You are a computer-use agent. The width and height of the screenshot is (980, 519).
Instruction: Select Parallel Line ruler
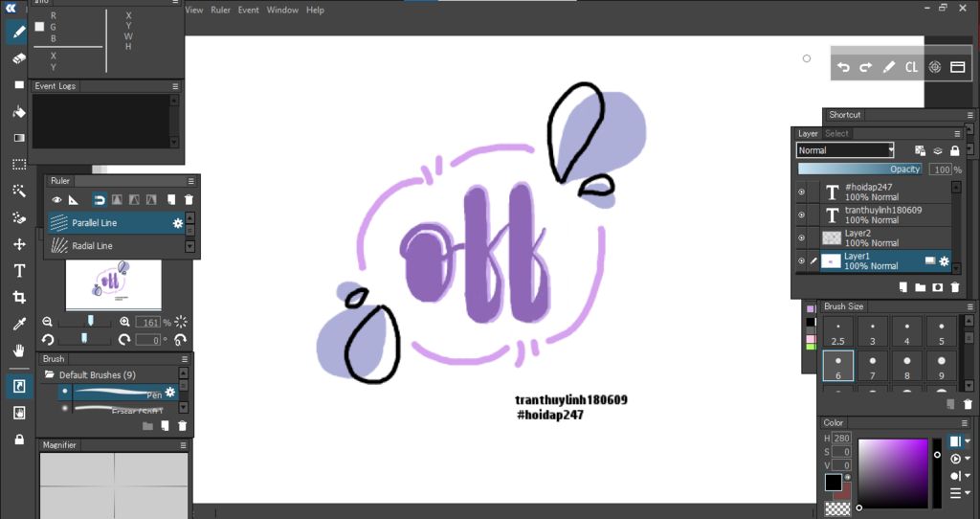pyautogui.click(x=116, y=222)
